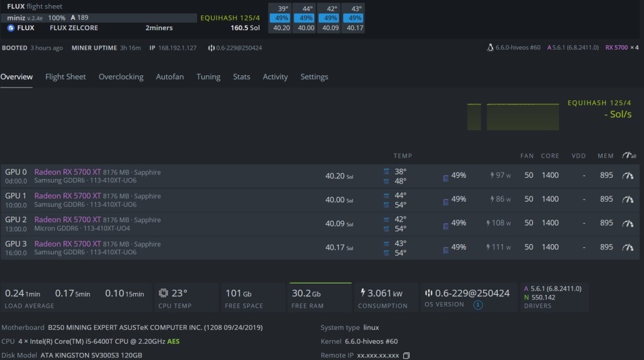This screenshot has height=360, width=644.
Task: Select Radeon RX 5700 XT name for GPU 3
Action: pos(68,244)
